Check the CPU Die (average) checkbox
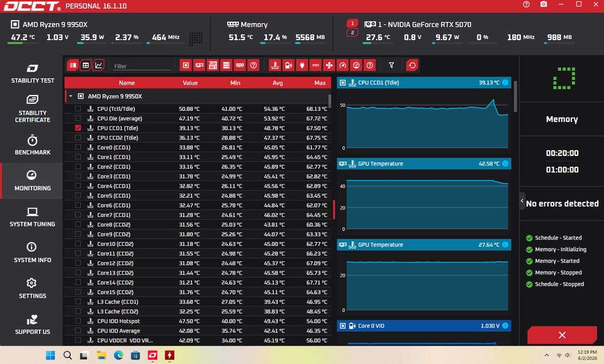The width and height of the screenshot is (604, 364). point(78,118)
